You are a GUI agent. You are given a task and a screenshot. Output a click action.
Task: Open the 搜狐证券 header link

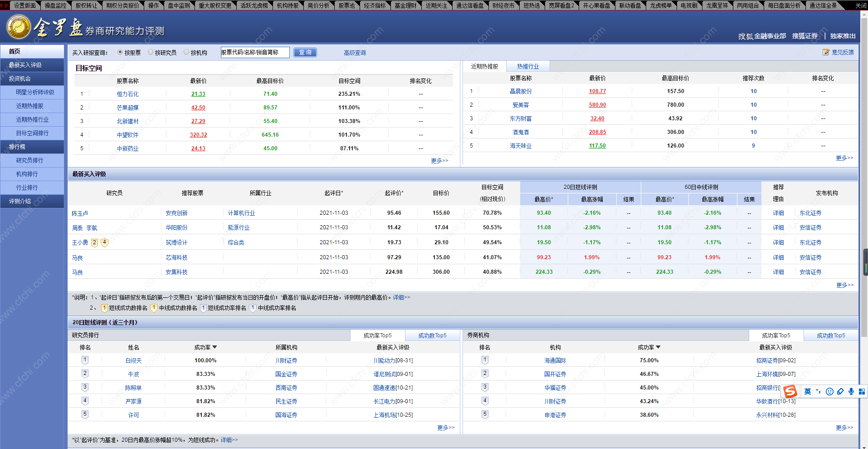click(805, 36)
